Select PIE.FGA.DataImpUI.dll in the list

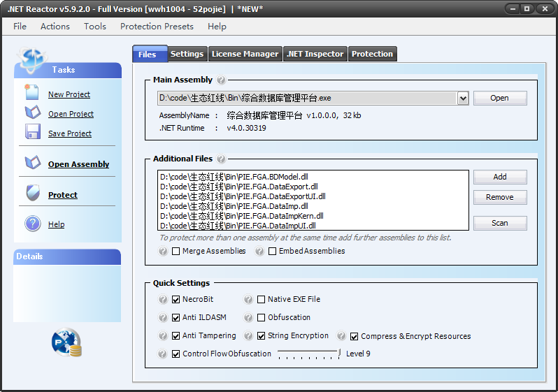coord(238,226)
